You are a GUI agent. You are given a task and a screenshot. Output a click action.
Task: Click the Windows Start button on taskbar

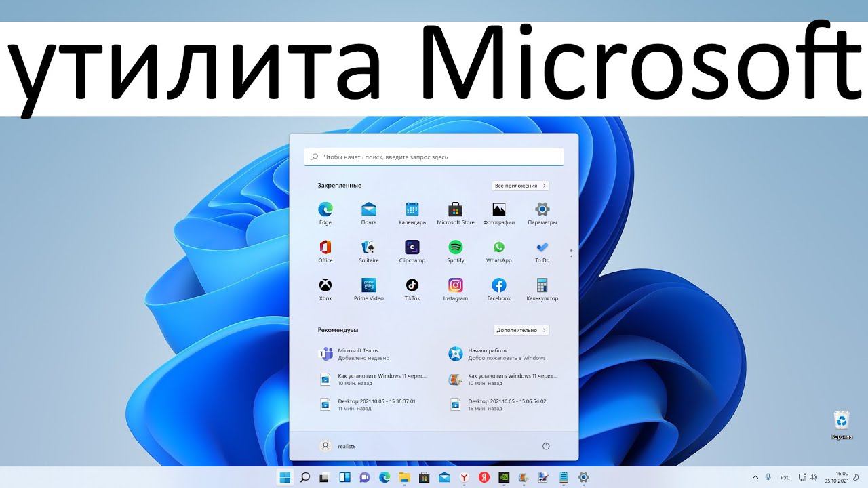pos(285,477)
